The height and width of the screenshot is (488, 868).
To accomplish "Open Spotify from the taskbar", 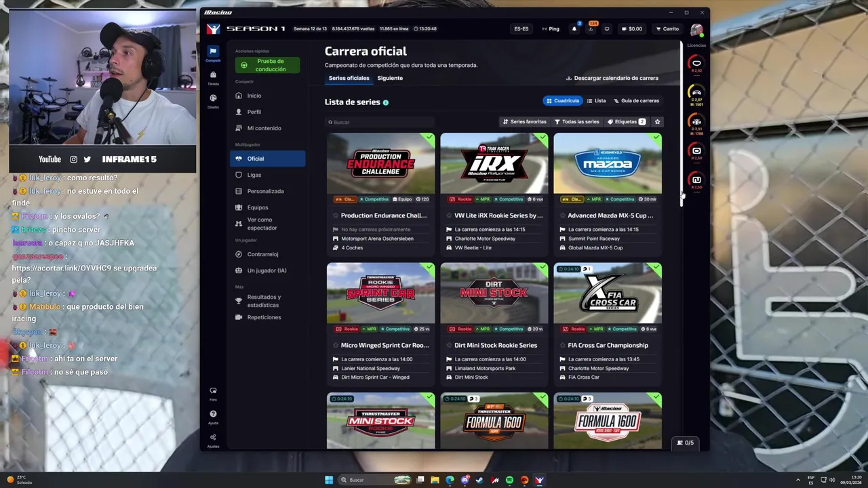I will (x=509, y=480).
